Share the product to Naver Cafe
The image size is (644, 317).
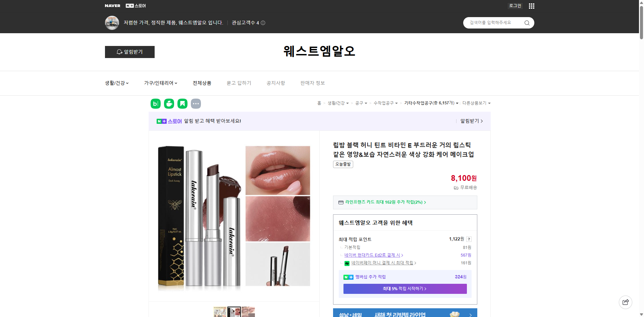[169, 104]
